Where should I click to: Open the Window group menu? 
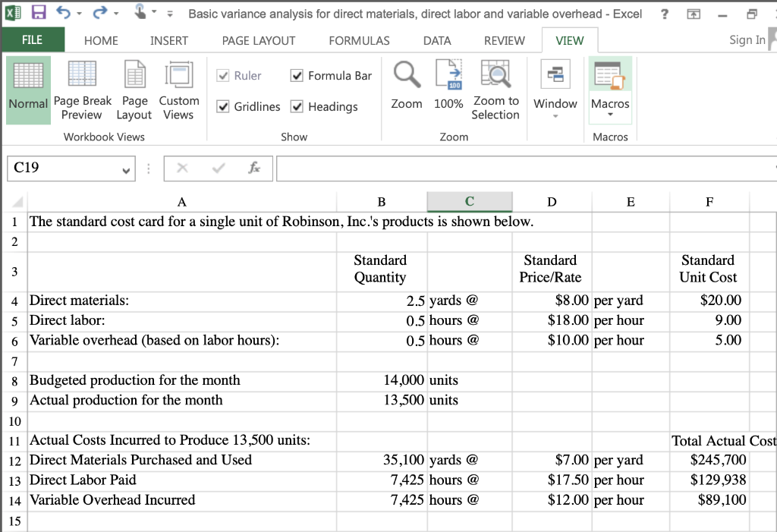coord(555,90)
